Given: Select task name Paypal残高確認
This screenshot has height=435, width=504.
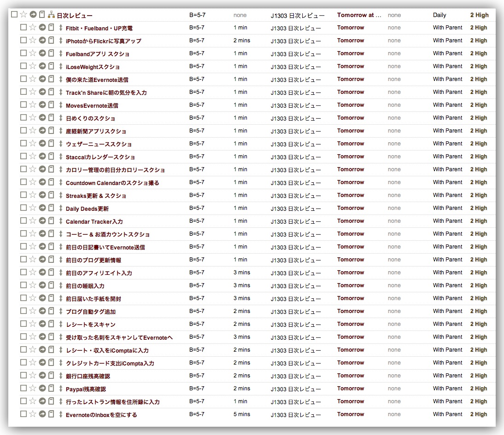Looking at the screenshot, I should (x=86, y=389).
